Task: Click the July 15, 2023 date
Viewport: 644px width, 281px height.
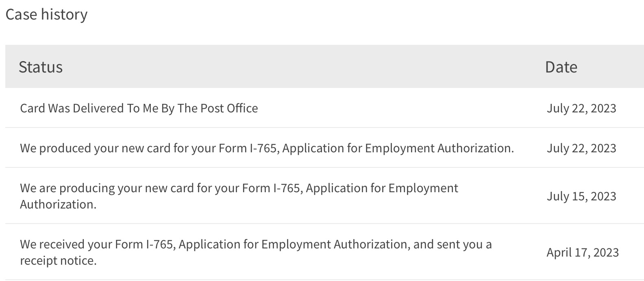Action: (581, 196)
